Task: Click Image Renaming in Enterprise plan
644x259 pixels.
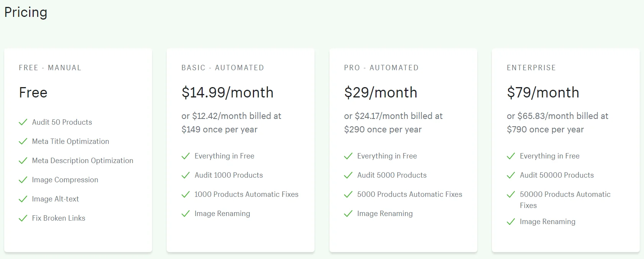Action: click(547, 221)
